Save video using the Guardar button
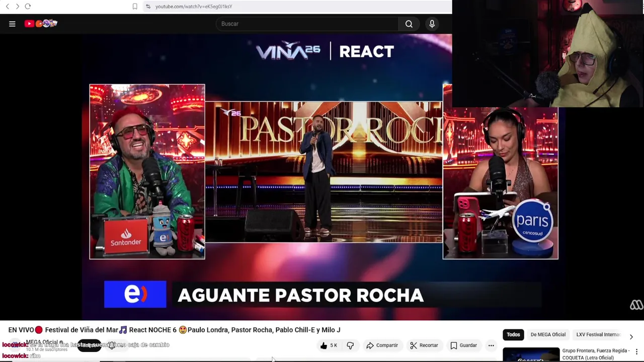This screenshot has height=362, width=644. (463, 345)
